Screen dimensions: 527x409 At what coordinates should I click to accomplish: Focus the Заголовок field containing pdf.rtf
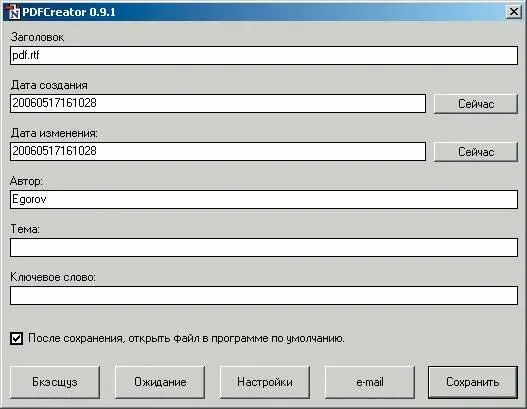(264, 55)
